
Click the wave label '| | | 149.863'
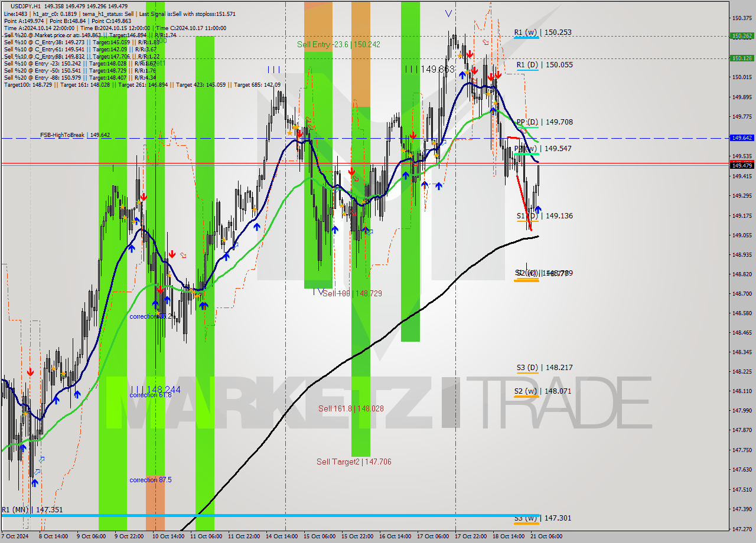pos(430,70)
